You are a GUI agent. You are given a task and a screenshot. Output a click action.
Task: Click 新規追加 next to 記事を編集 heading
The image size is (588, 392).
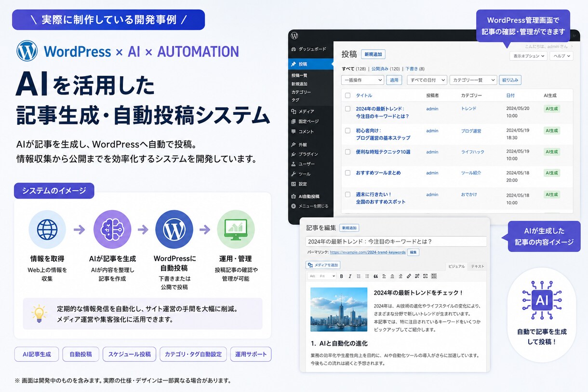click(x=349, y=228)
